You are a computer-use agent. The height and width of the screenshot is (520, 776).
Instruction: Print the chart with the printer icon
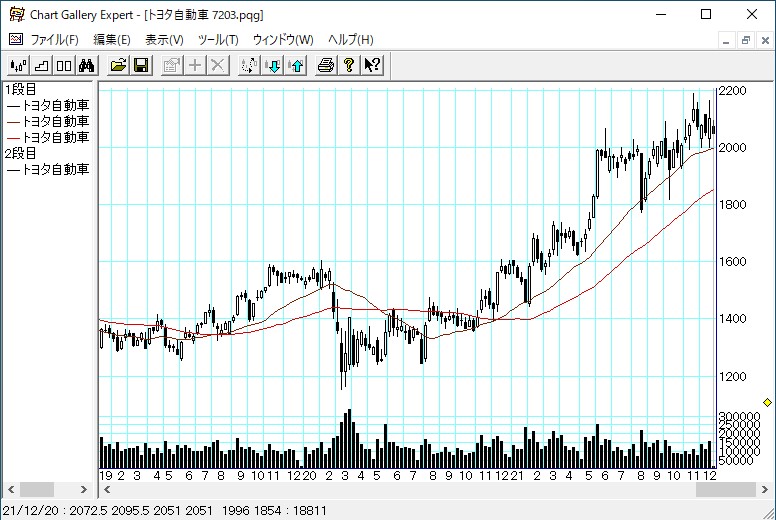326,65
